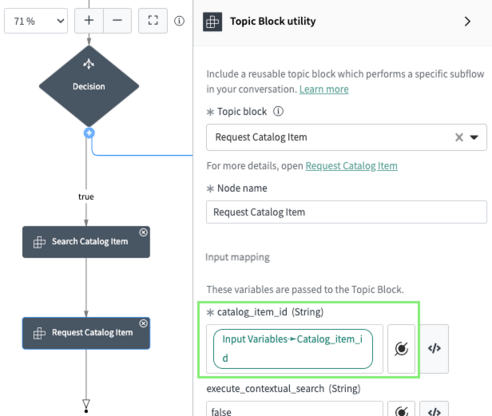Click the execute_contextual_search false input field

294,410
